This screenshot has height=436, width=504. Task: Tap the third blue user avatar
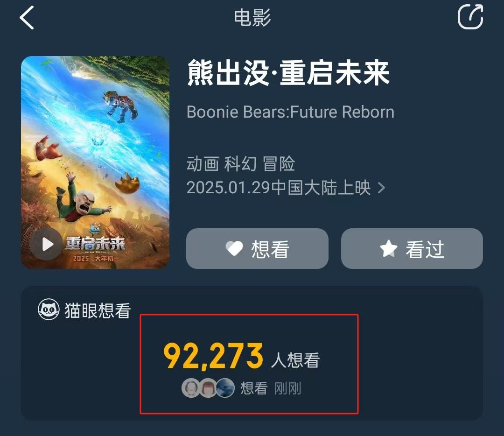[x=225, y=388]
